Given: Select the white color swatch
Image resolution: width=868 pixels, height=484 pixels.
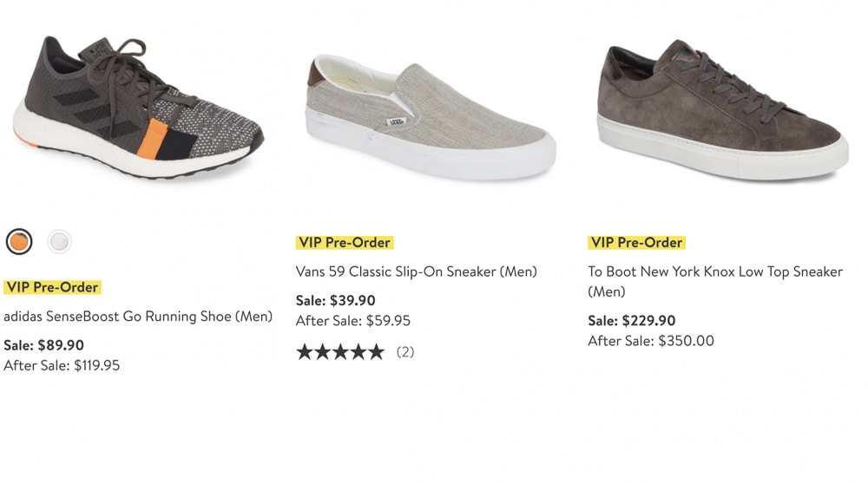Looking at the screenshot, I should point(59,242).
